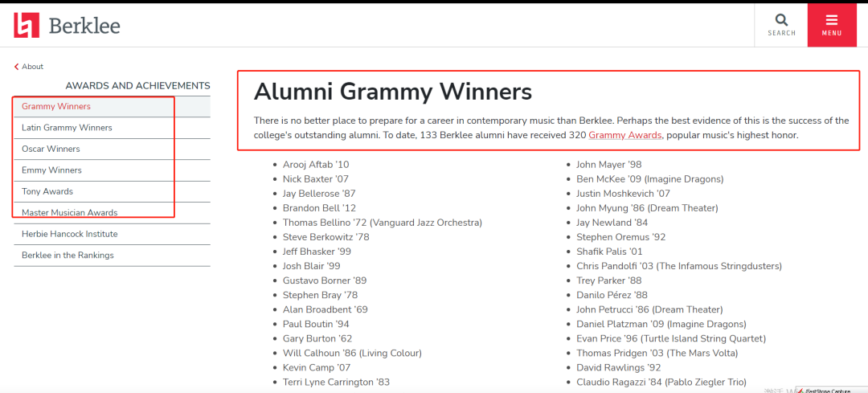Screen dimensions: 868x393
Task: Click John Mayer '98 list entry
Action: [608, 165]
